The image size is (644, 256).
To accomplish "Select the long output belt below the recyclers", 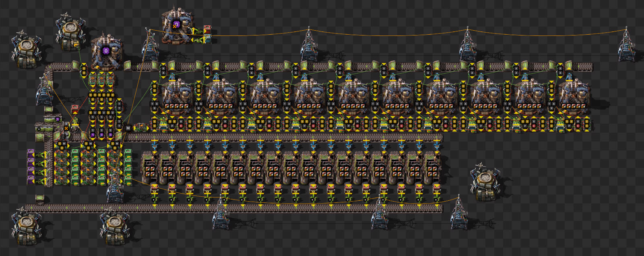I will click(233, 208).
